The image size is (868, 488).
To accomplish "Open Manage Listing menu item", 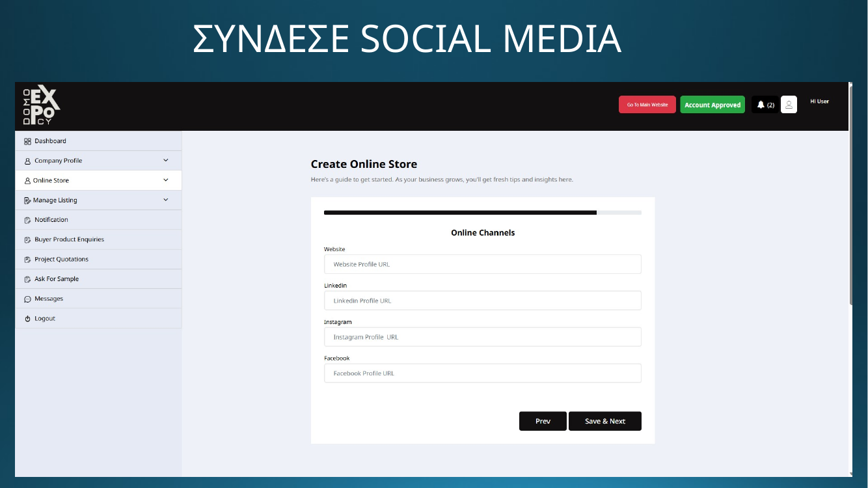I will [x=98, y=200].
